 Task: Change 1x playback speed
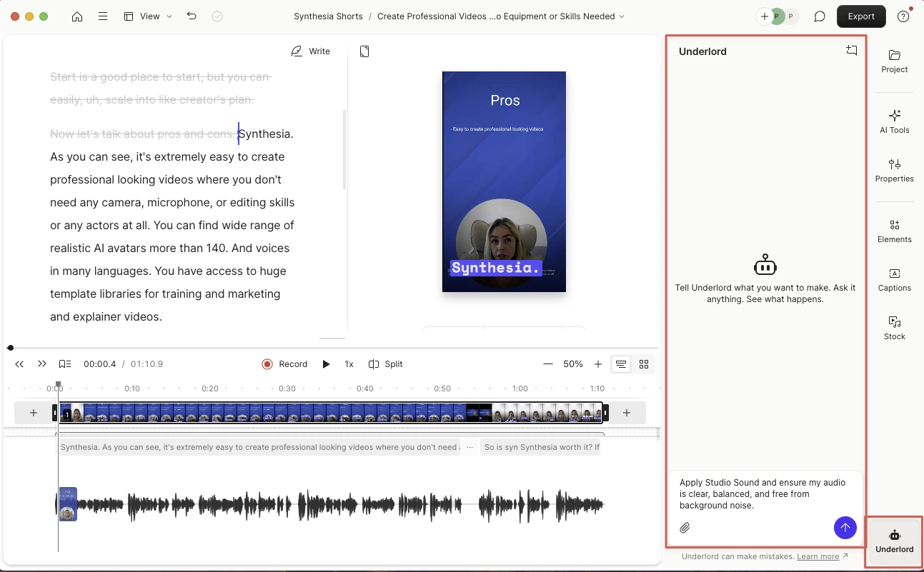pyautogui.click(x=349, y=364)
